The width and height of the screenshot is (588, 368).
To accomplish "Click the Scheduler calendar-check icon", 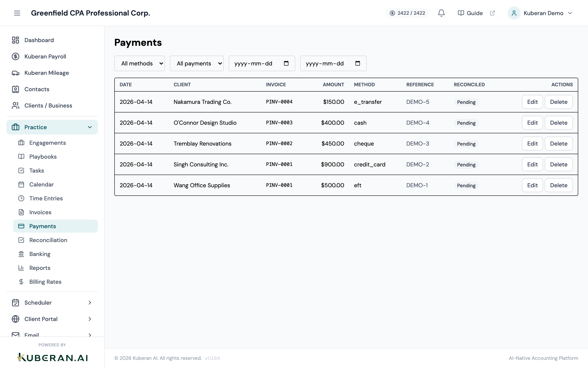I will pyautogui.click(x=16, y=303).
